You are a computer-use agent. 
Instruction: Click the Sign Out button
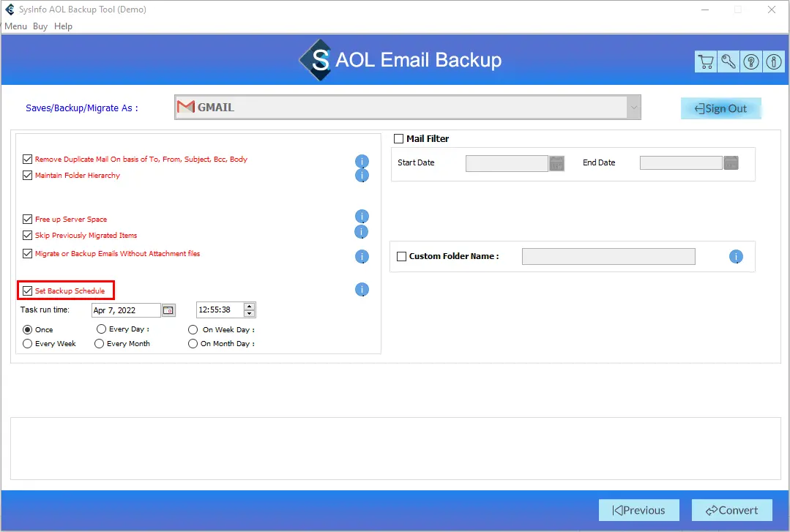tap(721, 108)
